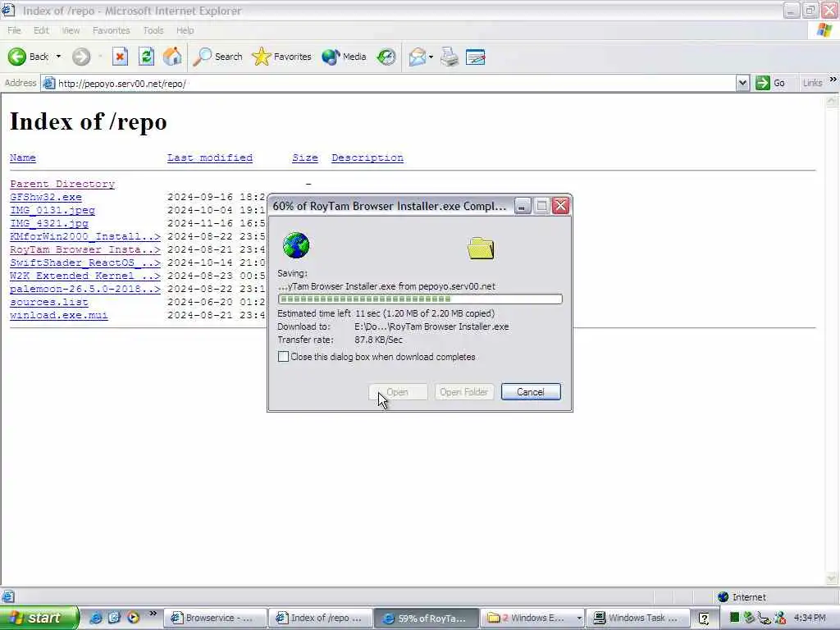Open IMG_0131.jpeg link
840x630 pixels.
[52, 210]
